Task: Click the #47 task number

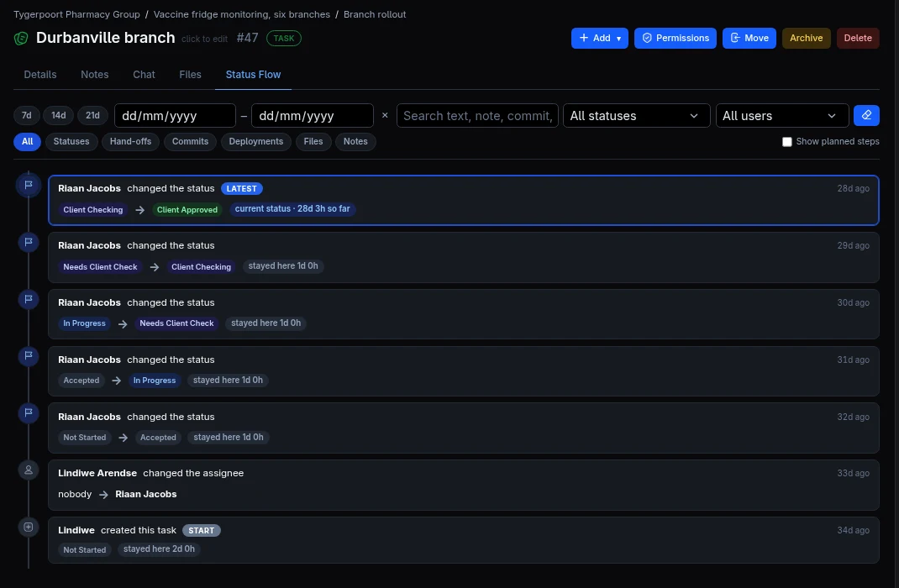Action: [x=247, y=38]
